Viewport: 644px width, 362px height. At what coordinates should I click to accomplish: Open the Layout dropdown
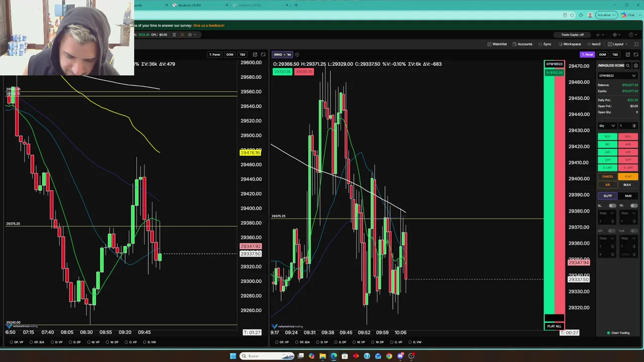[617, 44]
